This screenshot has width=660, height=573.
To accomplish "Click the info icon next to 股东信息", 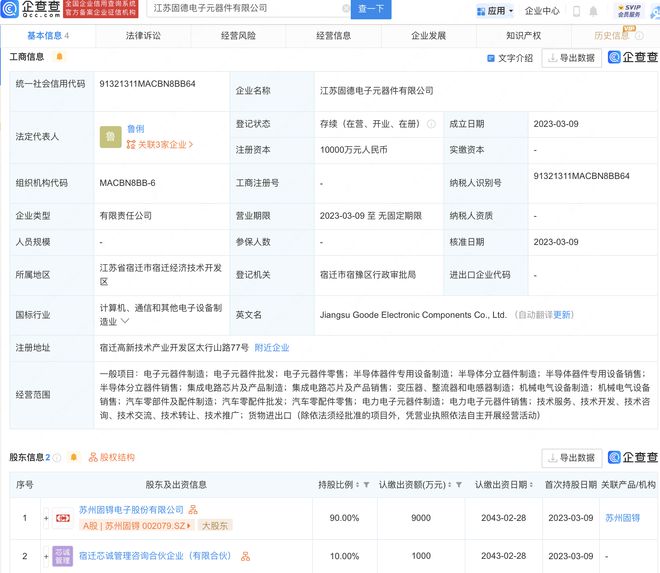I will [57, 457].
